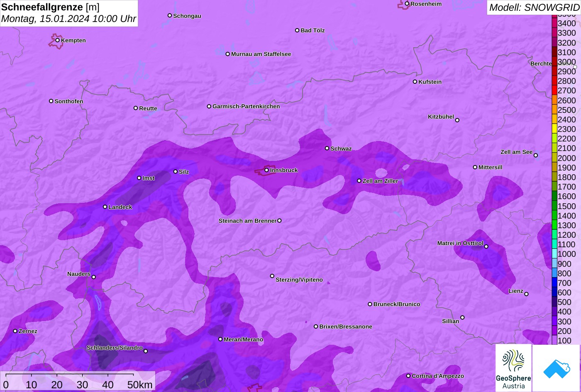Select the olive 2000 legend swatch
Image resolution: width=581 pixels, height=392 pixels.
(554, 158)
